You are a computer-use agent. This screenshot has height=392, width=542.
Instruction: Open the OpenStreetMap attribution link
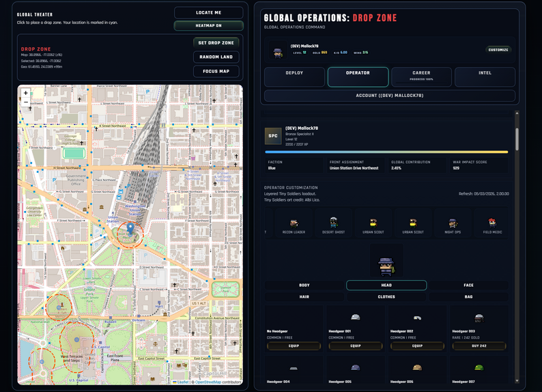[208, 382]
